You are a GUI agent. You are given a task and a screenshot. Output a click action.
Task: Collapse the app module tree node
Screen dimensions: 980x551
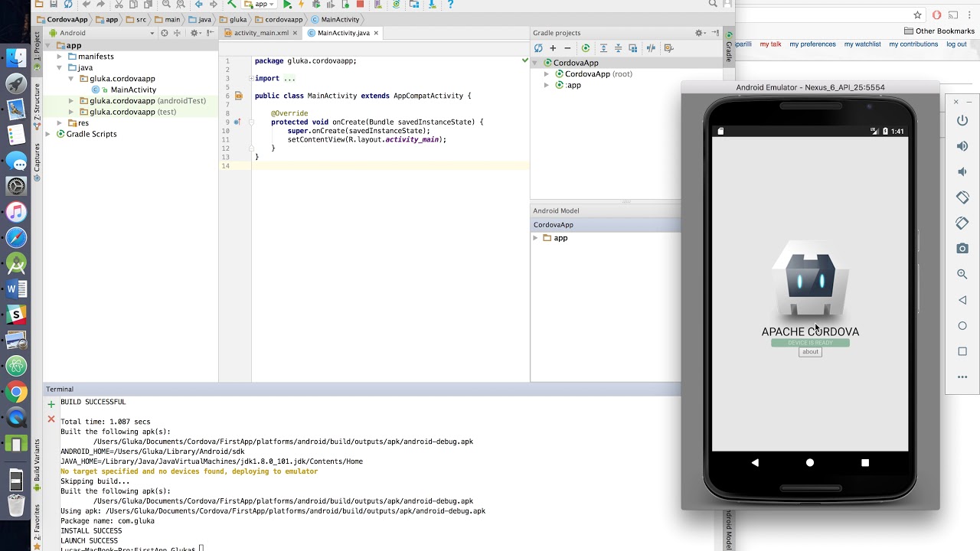pos(48,46)
